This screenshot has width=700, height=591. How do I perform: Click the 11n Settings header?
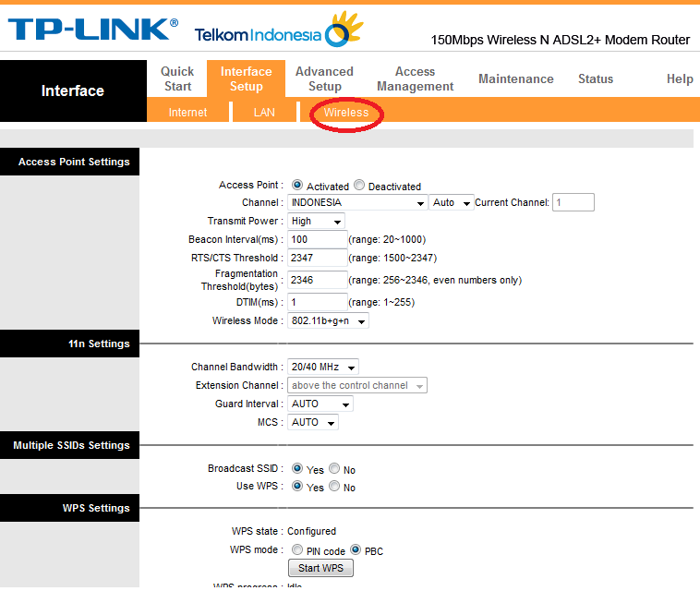coord(69,344)
